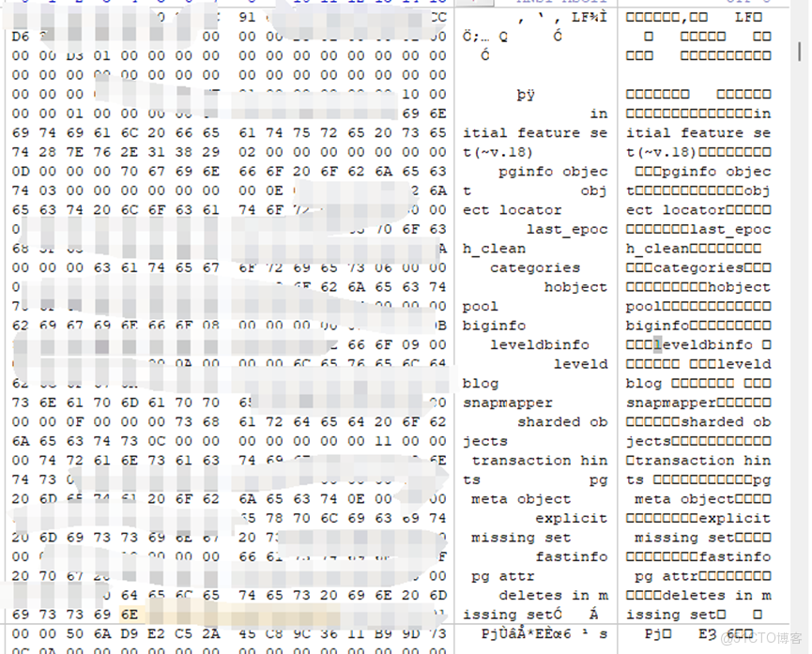Screen dimensions: 812x654
Task: Click 'hobject' in the middle ANSI column
Action: click(575, 287)
